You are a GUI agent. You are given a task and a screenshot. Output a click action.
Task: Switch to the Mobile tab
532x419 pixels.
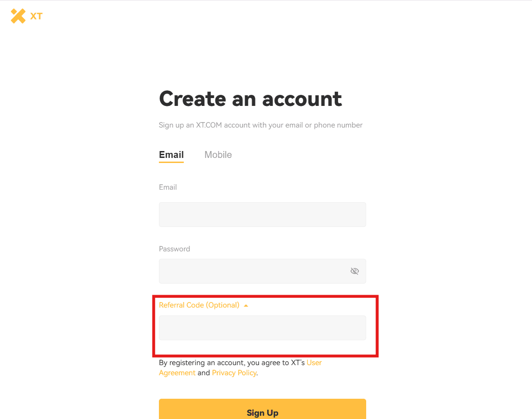pyautogui.click(x=218, y=155)
